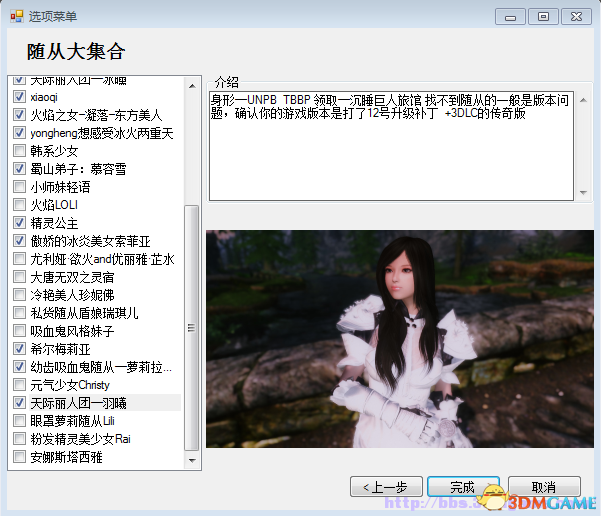The width and height of the screenshot is (601, 516).
Task: Toggle 火焰之女-凝落-东方美人 checkbox
Action: click(19, 115)
